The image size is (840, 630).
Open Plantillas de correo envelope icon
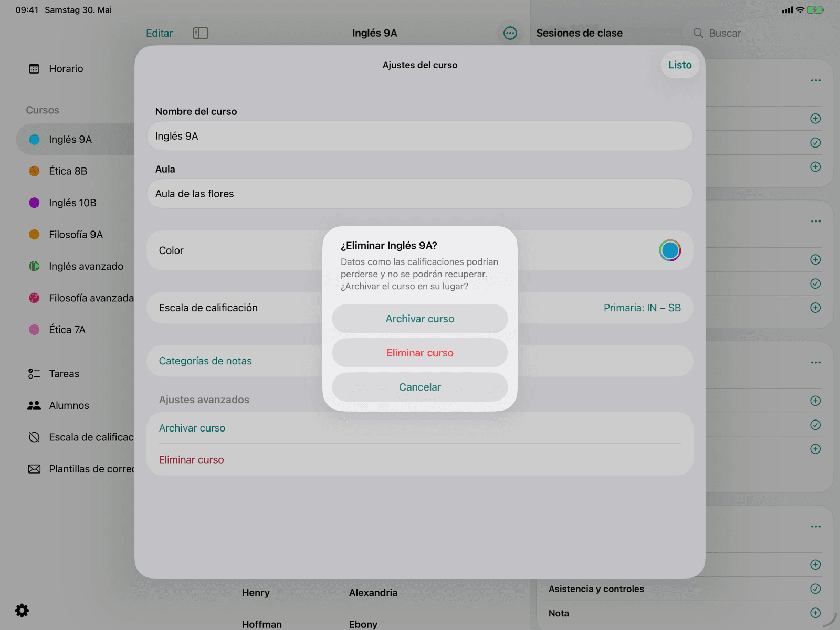click(x=34, y=469)
